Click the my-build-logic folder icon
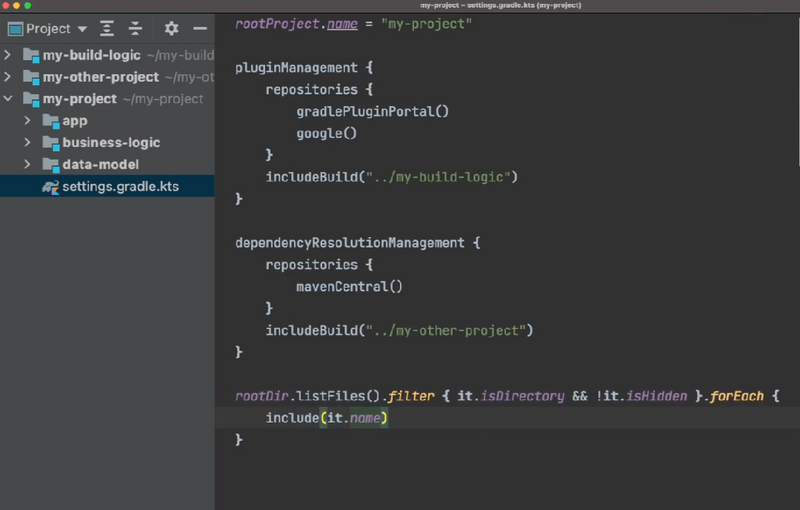800x510 pixels. click(31, 55)
